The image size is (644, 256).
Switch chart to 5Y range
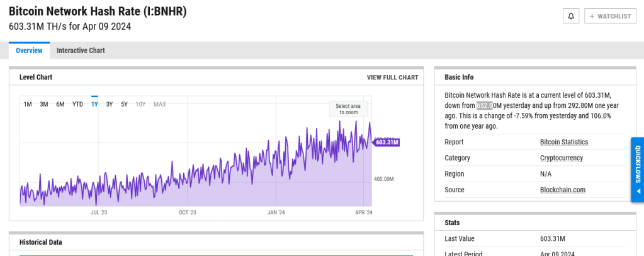coord(125,104)
